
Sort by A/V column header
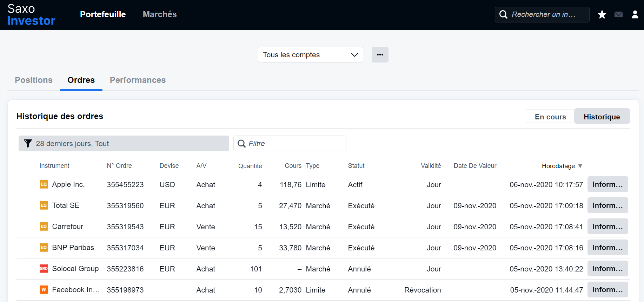point(201,166)
